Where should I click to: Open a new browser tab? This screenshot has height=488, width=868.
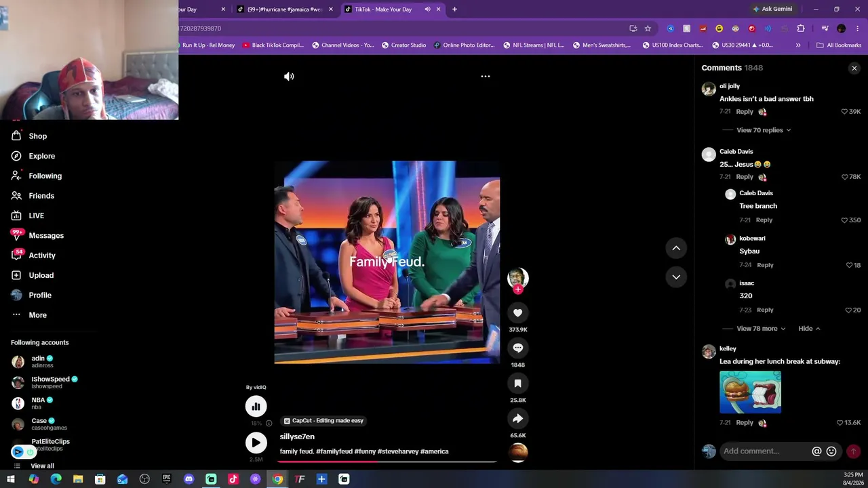(454, 9)
